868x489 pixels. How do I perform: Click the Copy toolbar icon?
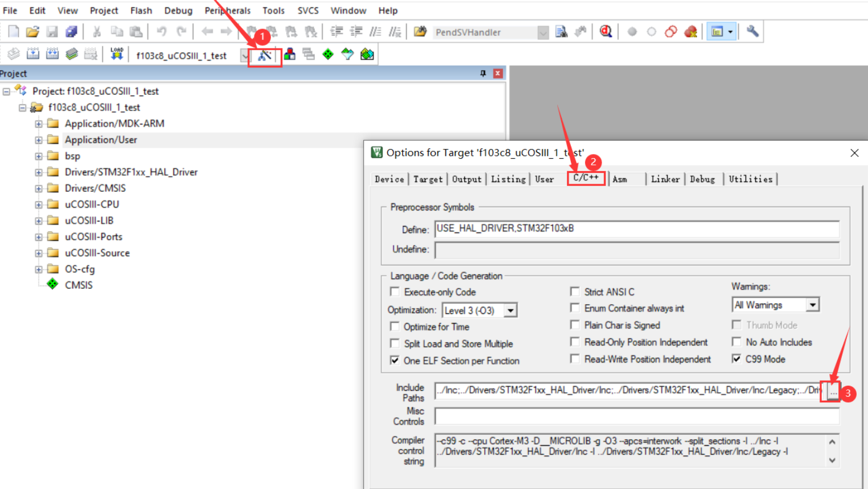point(117,32)
